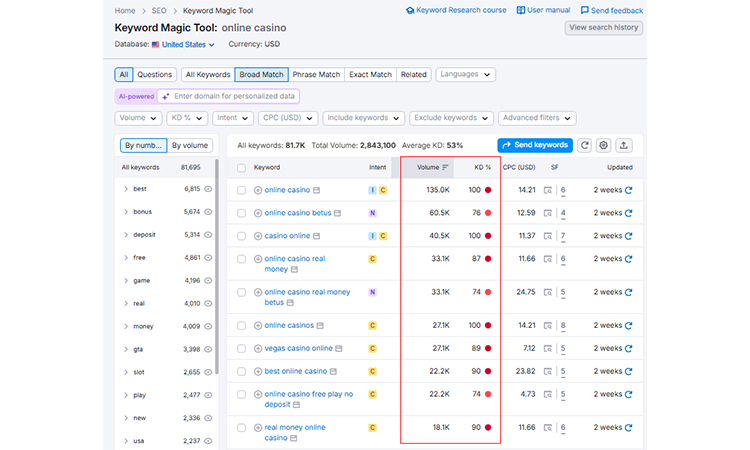The image size is (750, 450).
Task: Add 'online casino betus' with plus icon
Action: click(258, 213)
